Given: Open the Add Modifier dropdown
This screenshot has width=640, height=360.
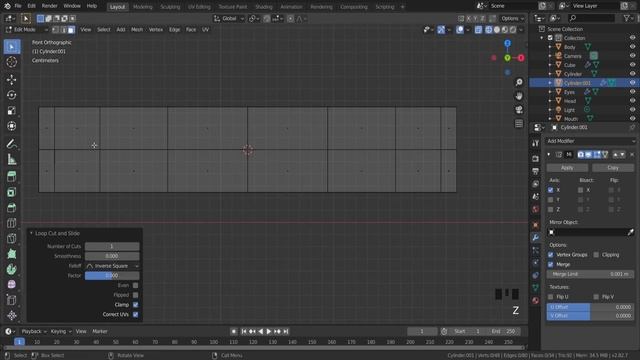Looking at the screenshot, I should coord(591,141).
